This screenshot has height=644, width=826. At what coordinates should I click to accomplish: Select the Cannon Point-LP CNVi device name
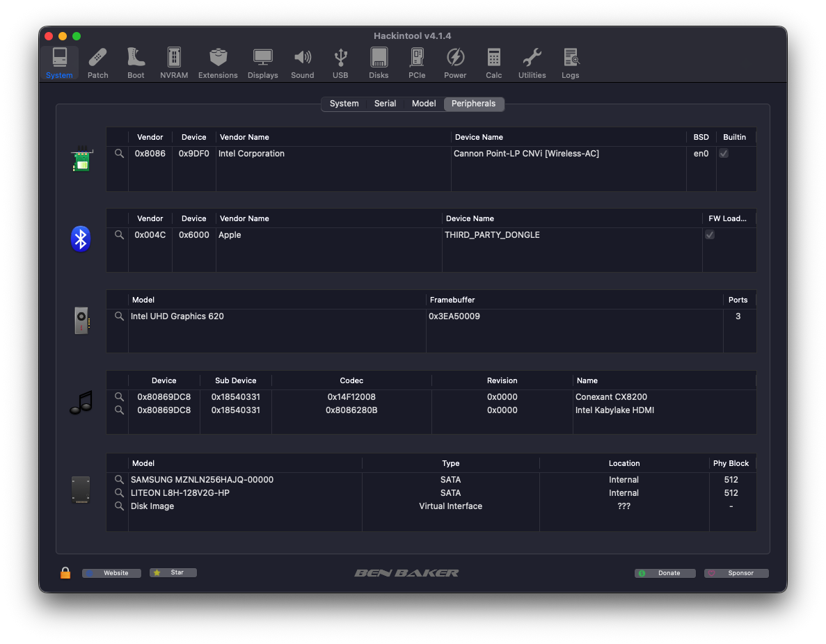pos(526,153)
